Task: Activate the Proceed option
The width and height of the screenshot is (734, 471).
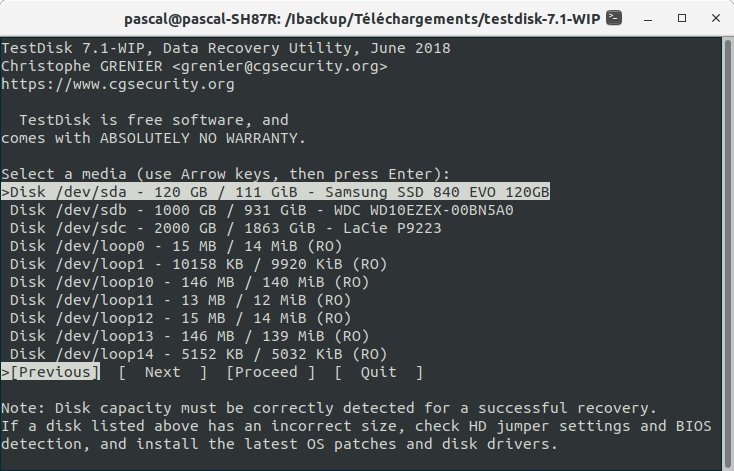Action: coord(271,372)
